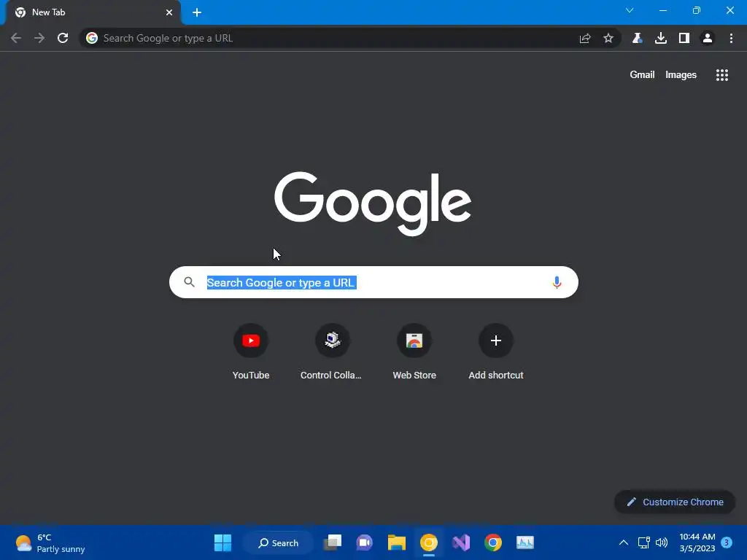Click the network icon in system tray
The height and width of the screenshot is (560, 747).
(x=643, y=542)
